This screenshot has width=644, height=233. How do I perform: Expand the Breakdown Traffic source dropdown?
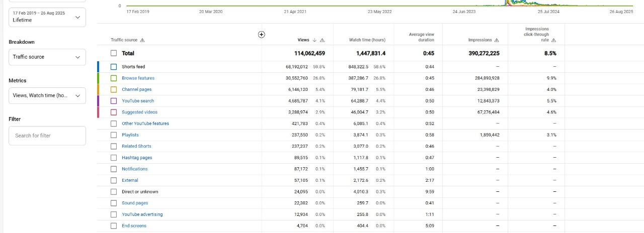pyautogui.click(x=47, y=57)
